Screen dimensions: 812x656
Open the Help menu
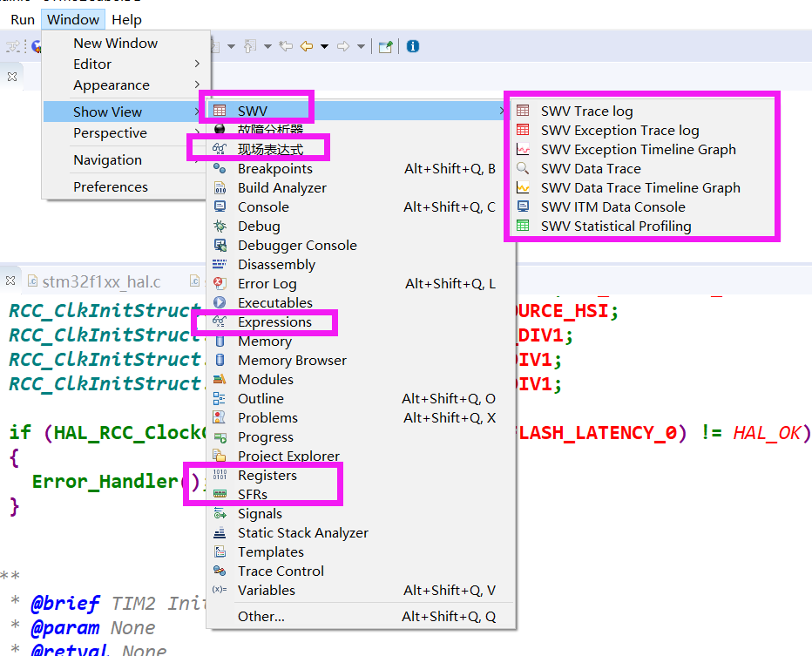[x=126, y=20]
